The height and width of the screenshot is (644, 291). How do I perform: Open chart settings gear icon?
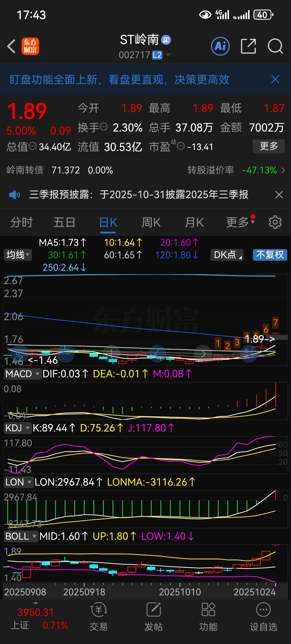[x=275, y=222]
